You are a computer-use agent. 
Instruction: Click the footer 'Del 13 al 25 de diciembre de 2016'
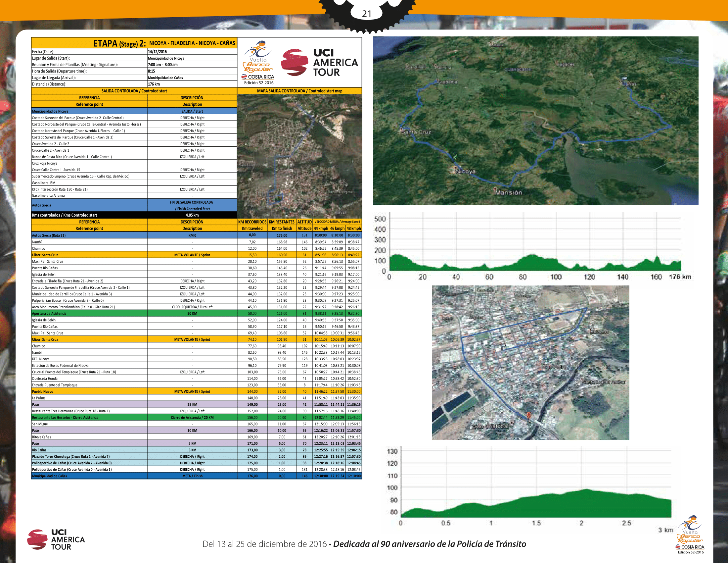pyautogui.click(x=264, y=544)
